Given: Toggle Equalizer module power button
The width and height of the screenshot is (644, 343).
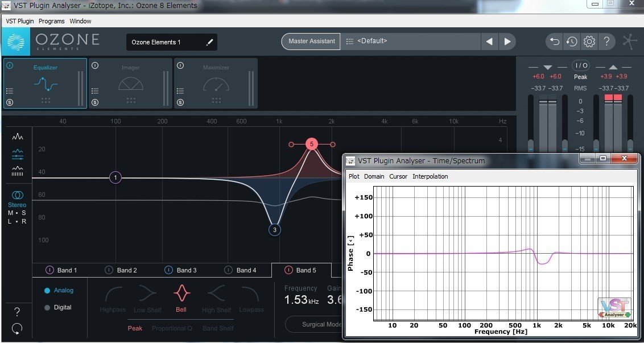Looking at the screenshot, I should 10,65.
